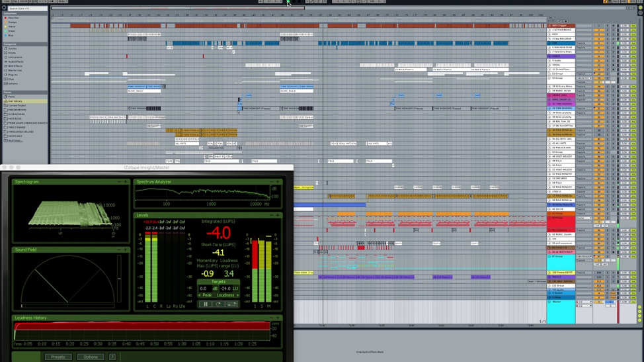Click the right arrow beside Loudness
The width and height of the screenshot is (644, 362).
click(x=237, y=295)
